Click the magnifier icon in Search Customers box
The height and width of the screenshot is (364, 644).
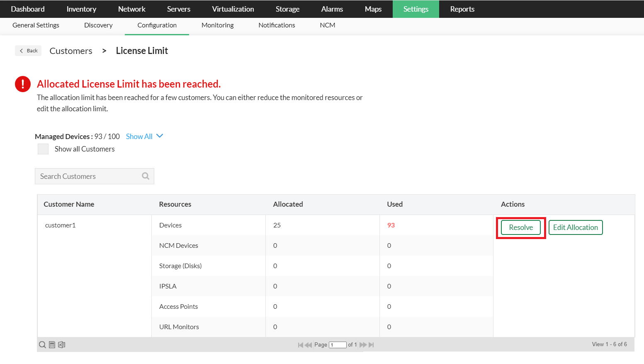(x=146, y=176)
